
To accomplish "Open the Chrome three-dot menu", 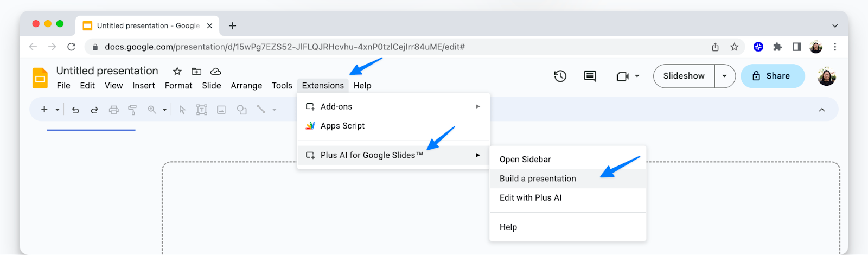I will [x=835, y=47].
